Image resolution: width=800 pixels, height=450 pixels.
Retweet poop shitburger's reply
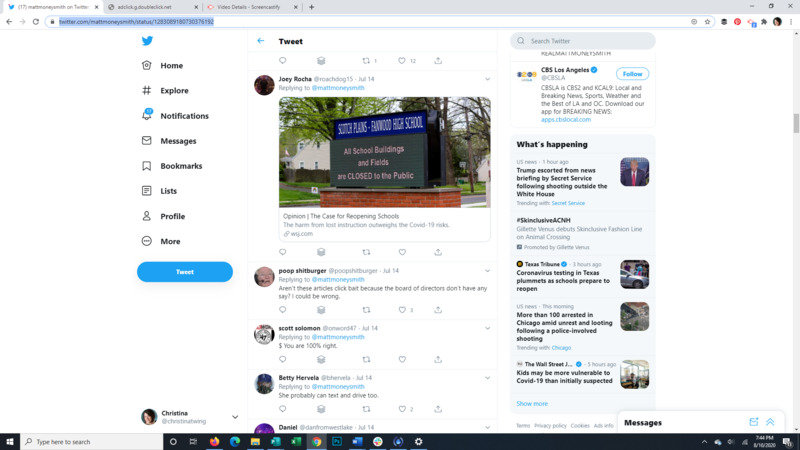pos(366,310)
